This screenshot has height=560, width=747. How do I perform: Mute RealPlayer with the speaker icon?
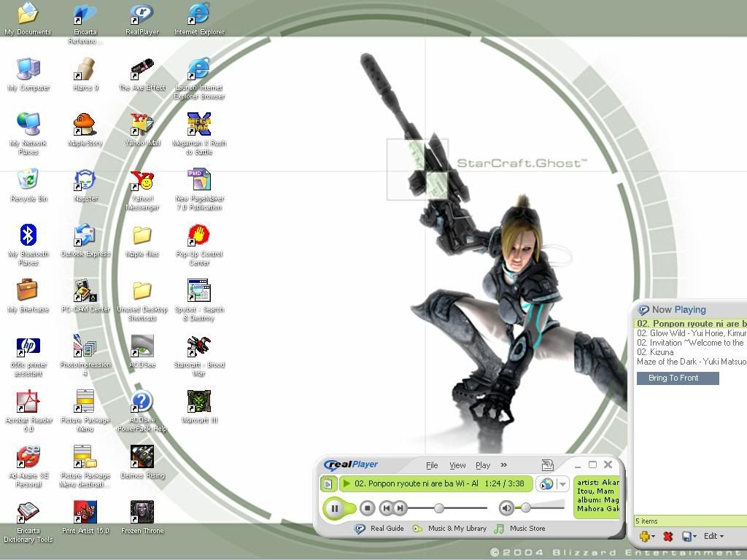tap(506, 508)
